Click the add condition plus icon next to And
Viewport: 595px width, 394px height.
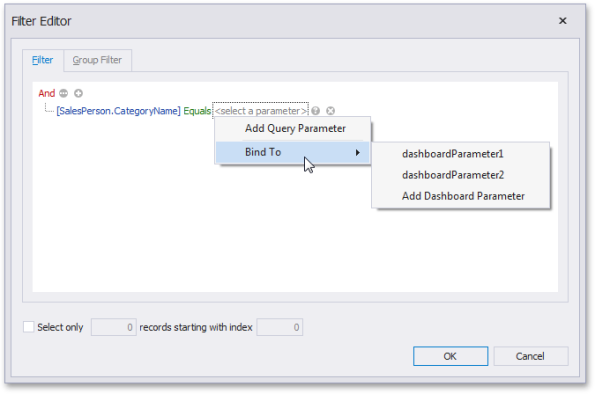pyautogui.click(x=78, y=93)
